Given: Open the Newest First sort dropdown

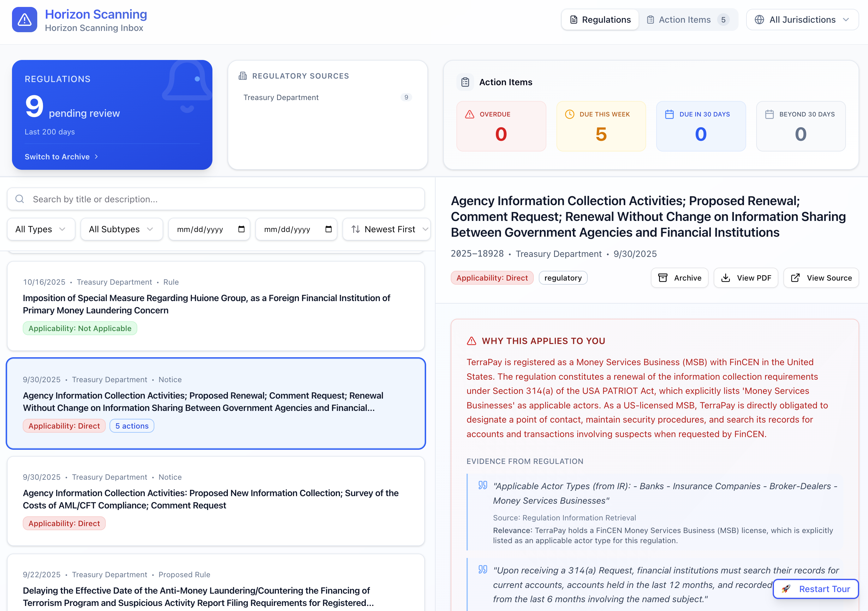Looking at the screenshot, I should pyautogui.click(x=386, y=229).
